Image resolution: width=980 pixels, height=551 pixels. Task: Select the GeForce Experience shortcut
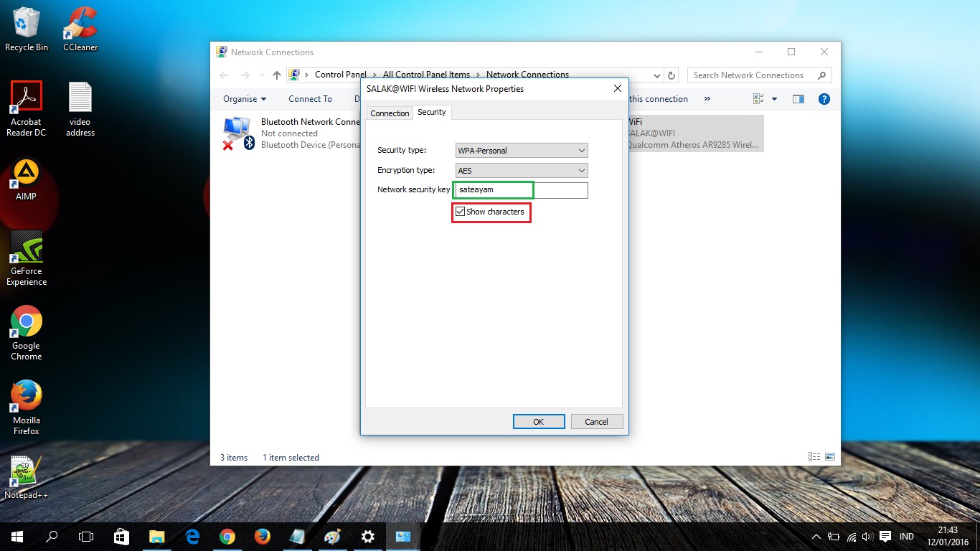click(27, 259)
